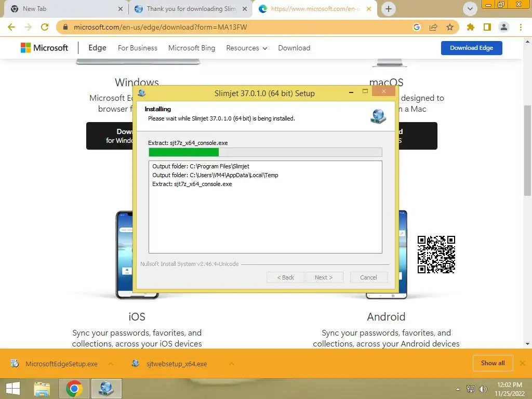Click the Google icon in address bar
The image size is (532, 399).
click(x=416, y=27)
